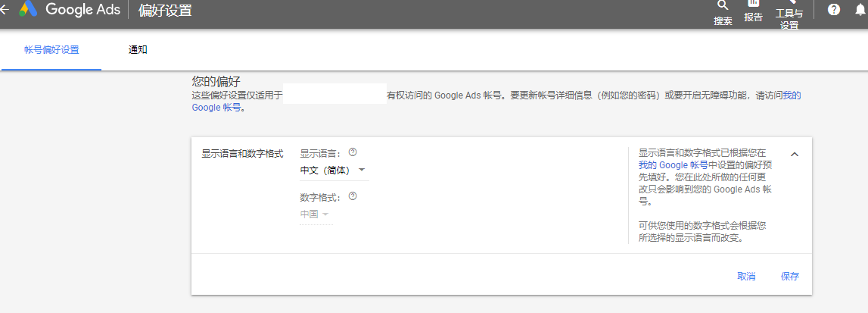
Task: Select the 帐号偏好设置 tab
Action: 51,50
